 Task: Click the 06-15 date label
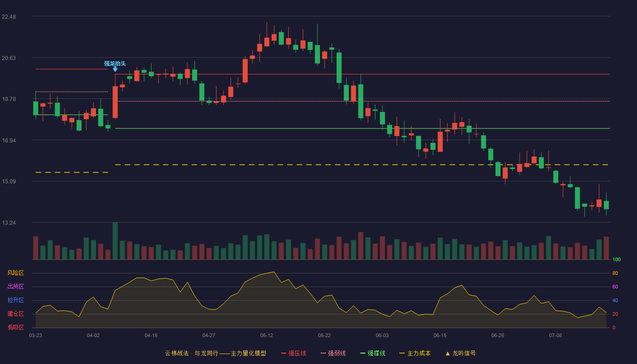(440, 335)
